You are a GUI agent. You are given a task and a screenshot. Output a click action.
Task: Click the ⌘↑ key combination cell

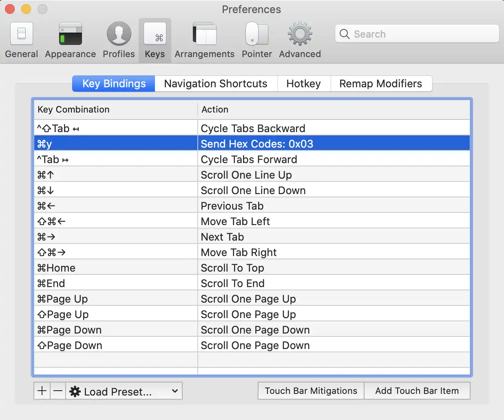[x=116, y=175]
